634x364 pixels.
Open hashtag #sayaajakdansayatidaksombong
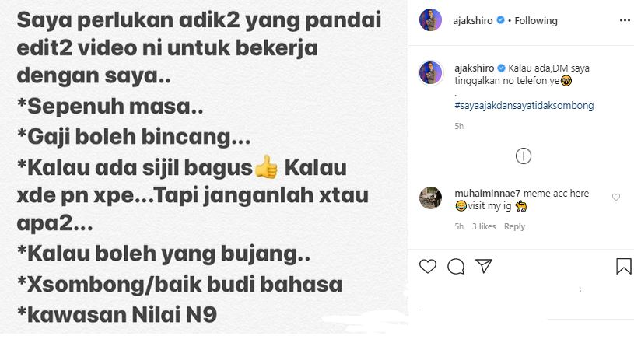[524, 106]
